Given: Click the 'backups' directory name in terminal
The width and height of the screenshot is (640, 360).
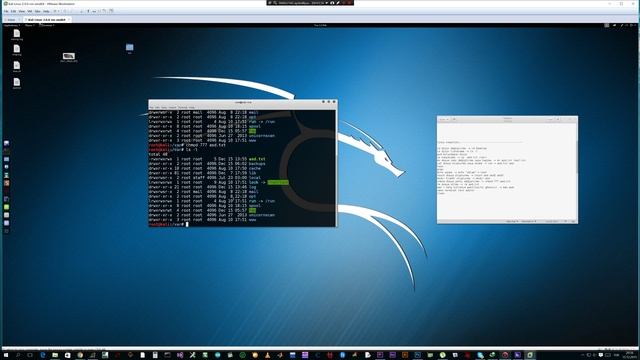Looking at the screenshot, I should (x=257, y=164).
